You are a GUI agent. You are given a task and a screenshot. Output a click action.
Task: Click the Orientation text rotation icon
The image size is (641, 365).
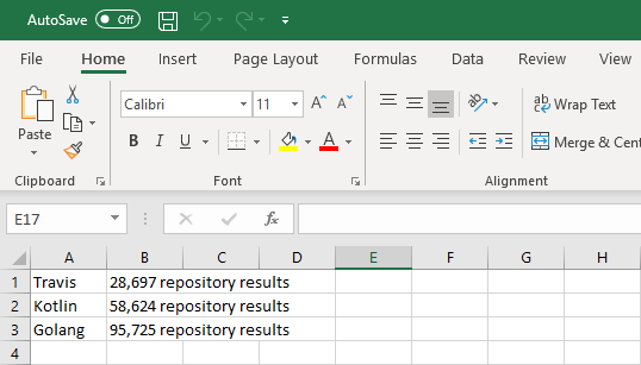[x=477, y=103]
